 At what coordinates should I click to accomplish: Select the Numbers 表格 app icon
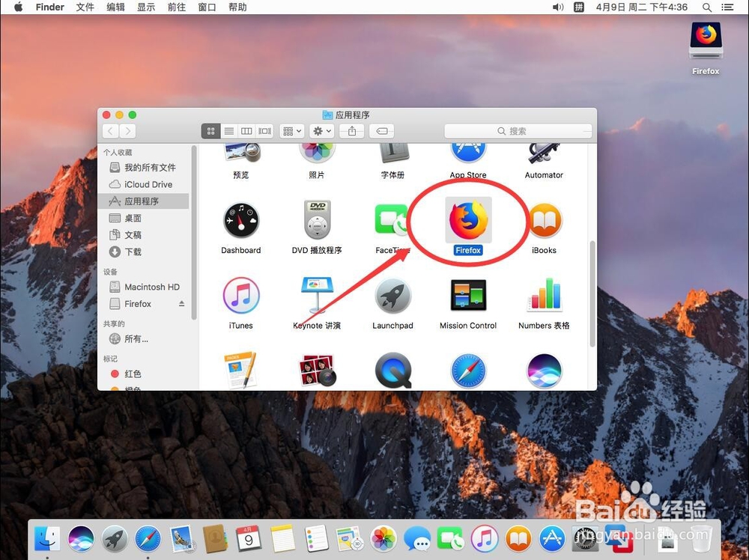[544, 295]
